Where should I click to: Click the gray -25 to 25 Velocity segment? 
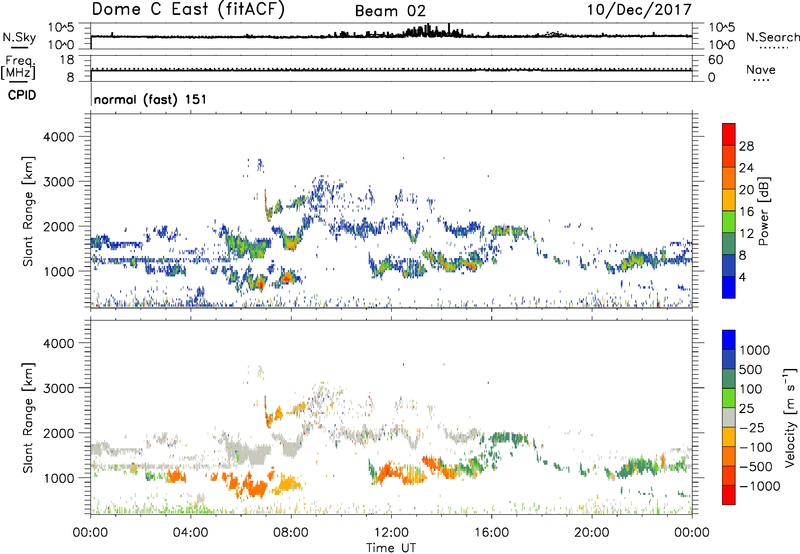tap(729, 418)
